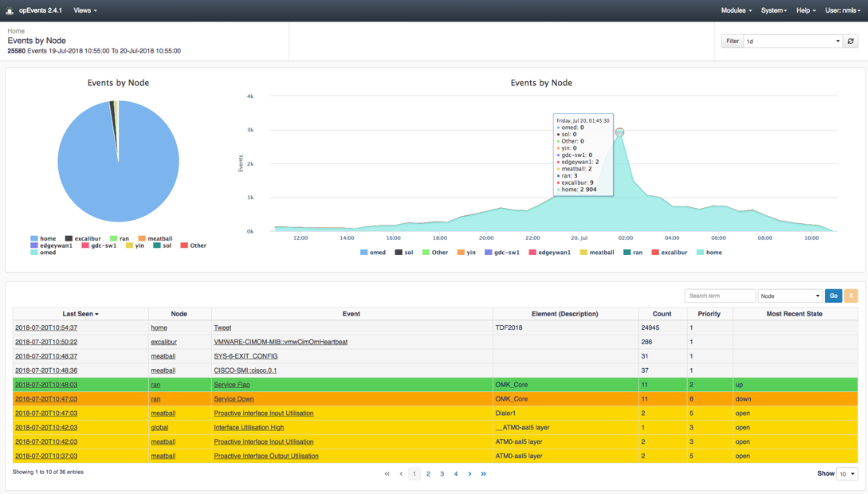Image resolution: width=868 pixels, height=494 pixels.
Task: Go to next page arrow
Action: [469, 474]
